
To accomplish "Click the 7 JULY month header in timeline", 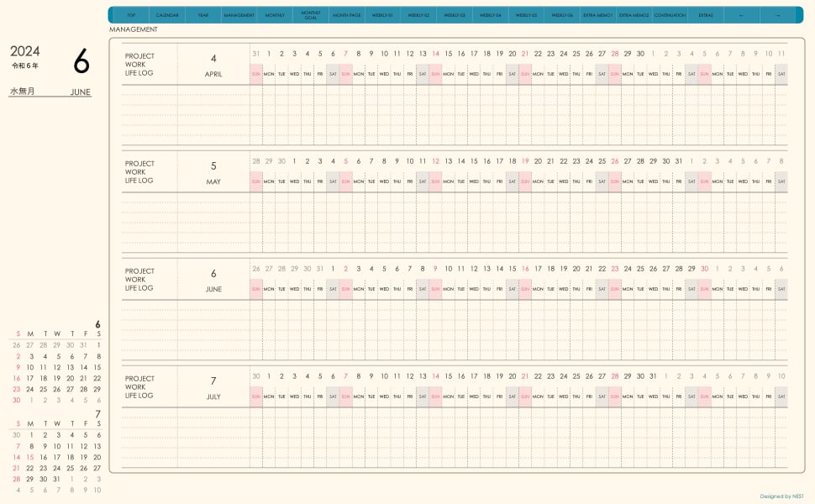I will [213, 388].
